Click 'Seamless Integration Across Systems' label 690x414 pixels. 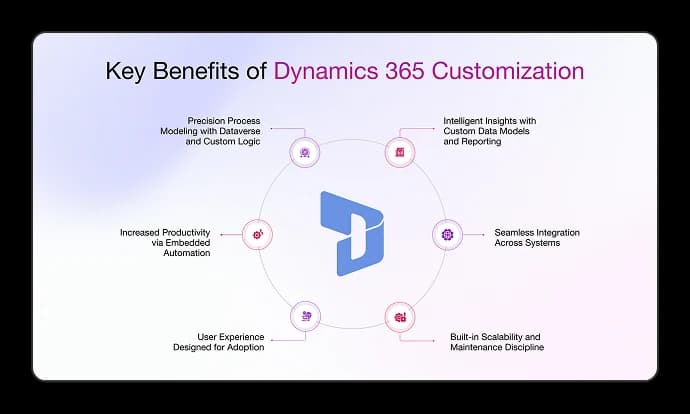[x=537, y=238]
